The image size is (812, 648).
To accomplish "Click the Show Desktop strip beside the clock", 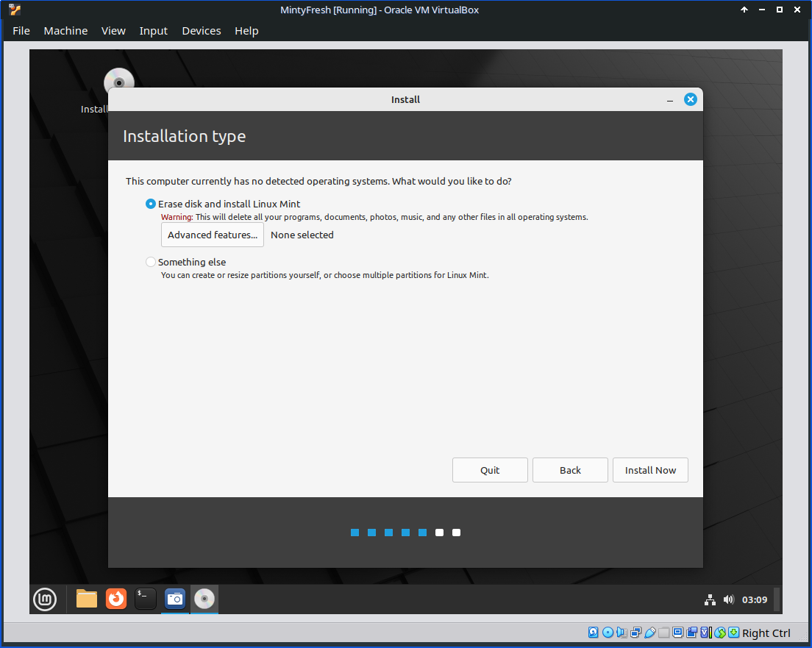I will pyautogui.click(x=777, y=600).
